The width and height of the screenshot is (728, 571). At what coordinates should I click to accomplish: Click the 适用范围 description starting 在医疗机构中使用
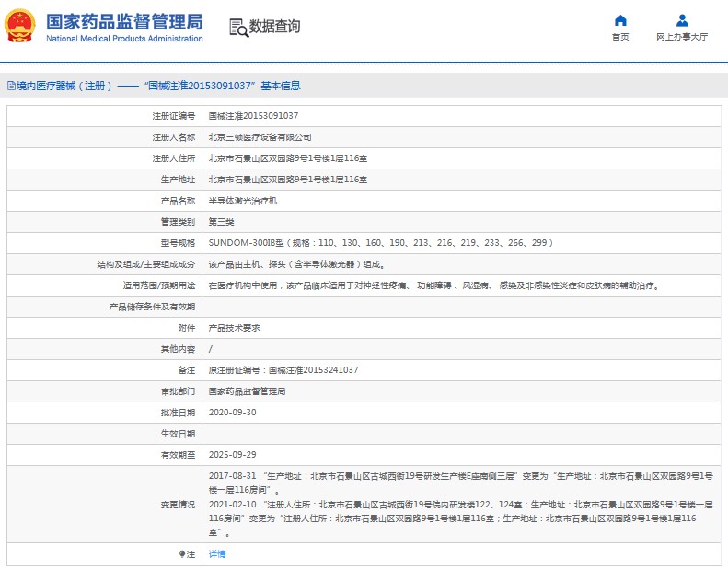click(x=433, y=285)
